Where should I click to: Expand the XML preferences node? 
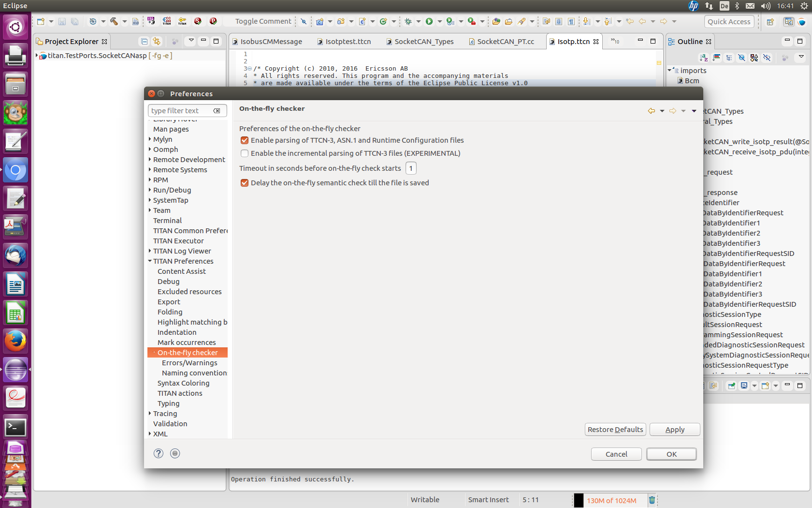coord(150,434)
